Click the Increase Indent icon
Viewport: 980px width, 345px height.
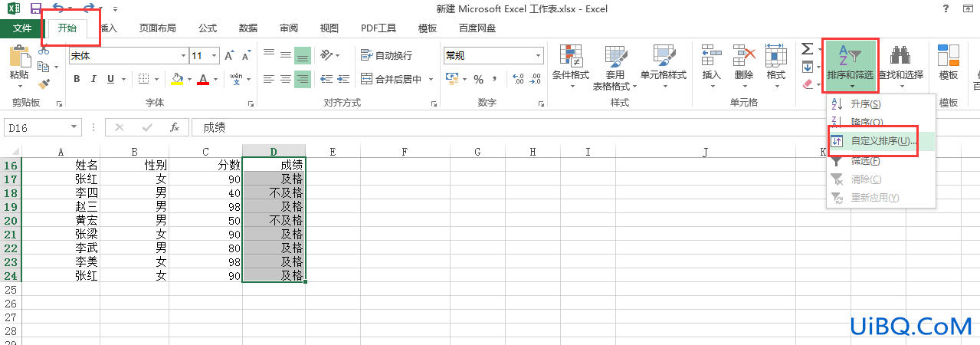(x=342, y=79)
